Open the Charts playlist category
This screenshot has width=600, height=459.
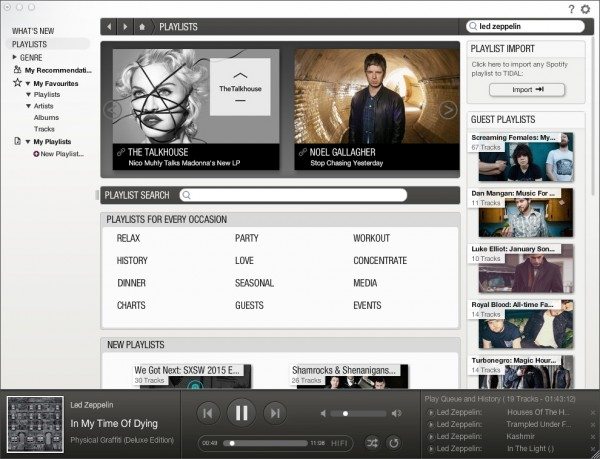tap(131, 305)
